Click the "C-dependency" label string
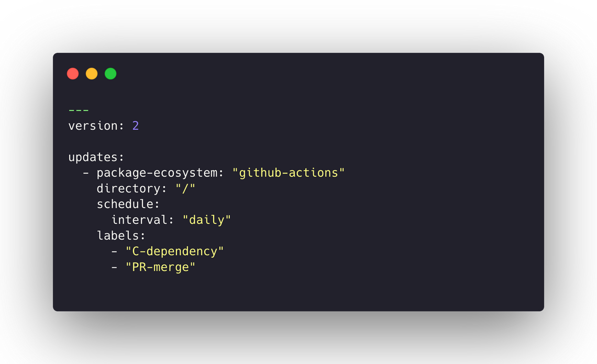 pyautogui.click(x=174, y=252)
